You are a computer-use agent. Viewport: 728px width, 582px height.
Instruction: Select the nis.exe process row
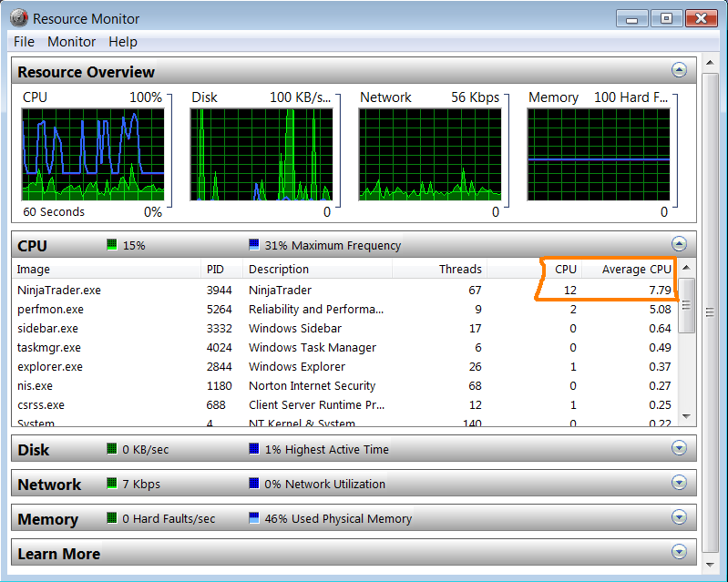coord(344,385)
